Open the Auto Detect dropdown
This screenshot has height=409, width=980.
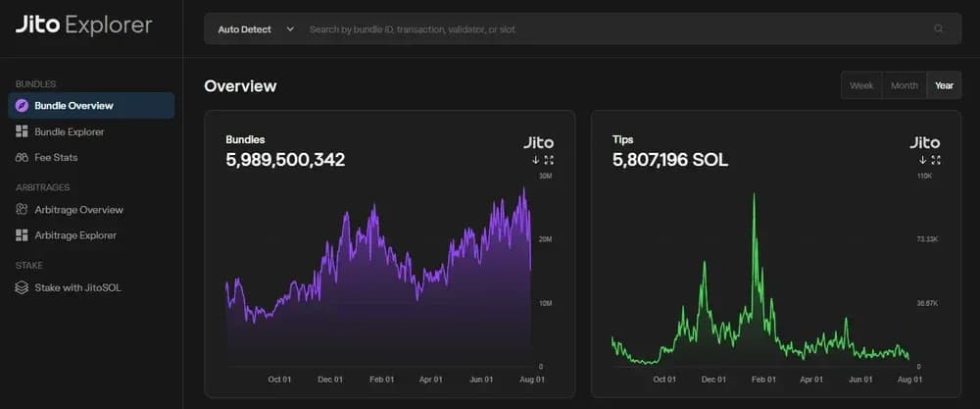coord(255,29)
